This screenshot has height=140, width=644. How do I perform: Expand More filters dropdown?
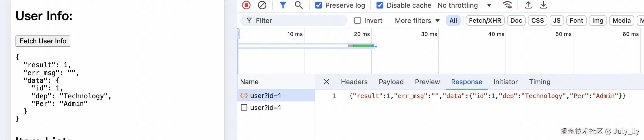pyautogui.click(x=417, y=20)
